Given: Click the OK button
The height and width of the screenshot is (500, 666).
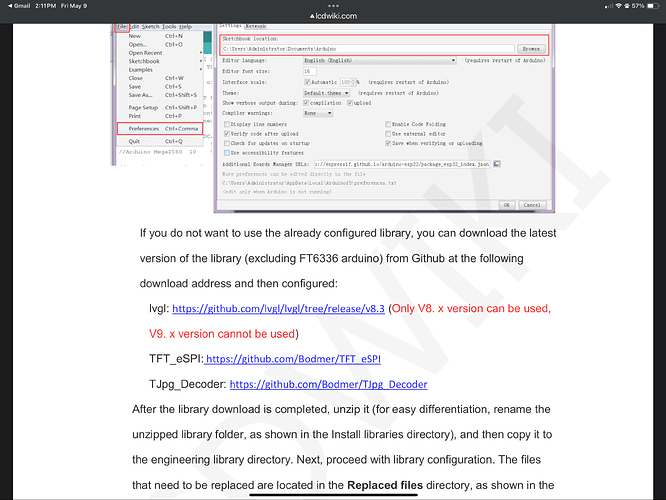Looking at the screenshot, I should (x=507, y=205).
